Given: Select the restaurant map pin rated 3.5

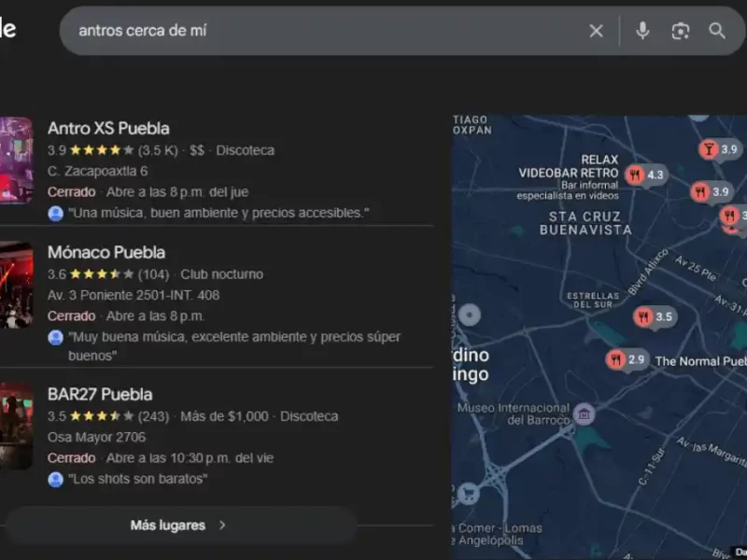Looking at the screenshot, I should (x=655, y=317).
